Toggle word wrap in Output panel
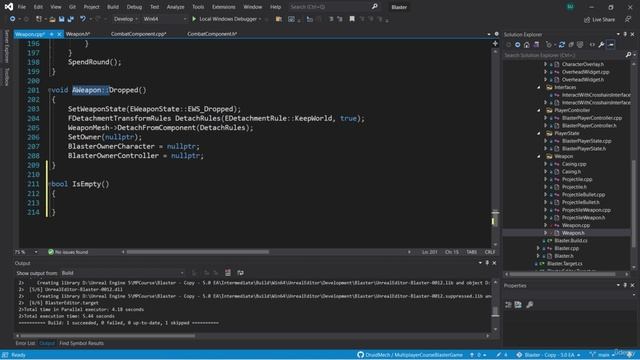This screenshot has height=360, width=640. coord(240,273)
